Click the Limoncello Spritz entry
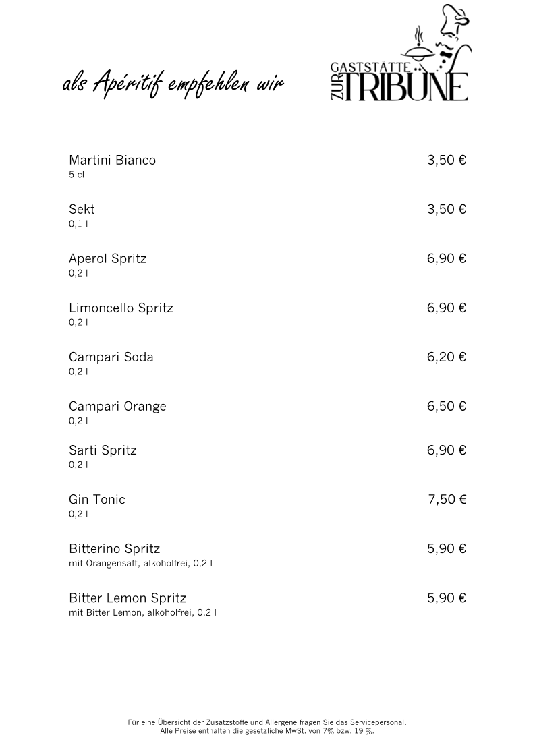535x756 pixels. tap(121, 308)
